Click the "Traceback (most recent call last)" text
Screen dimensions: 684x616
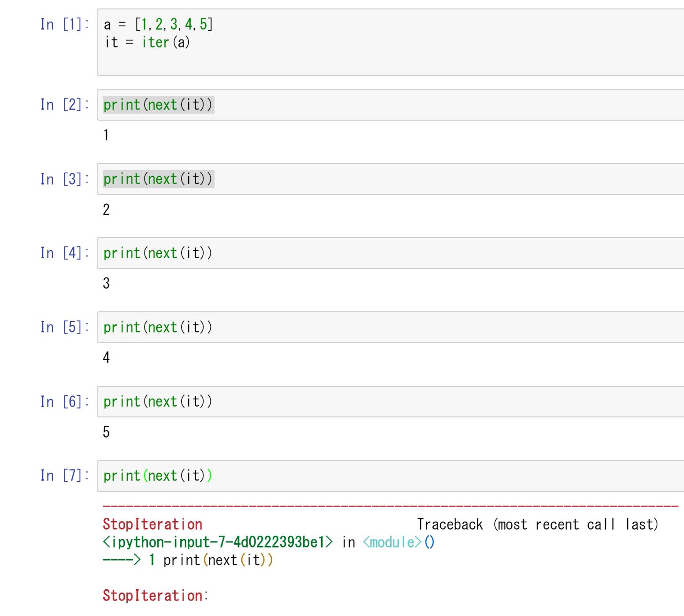click(x=538, y=524)
